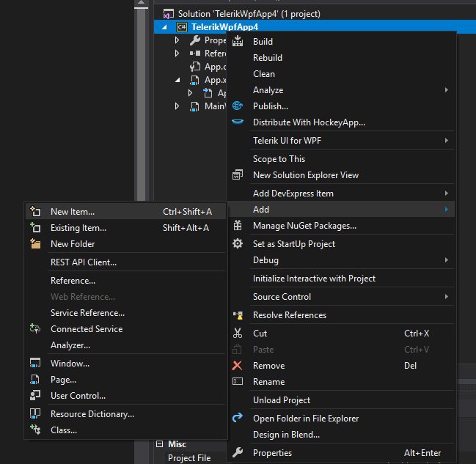476x464 pixels.
Task: Click the Properties wrench icon in menu
Action: click(238, 452)
